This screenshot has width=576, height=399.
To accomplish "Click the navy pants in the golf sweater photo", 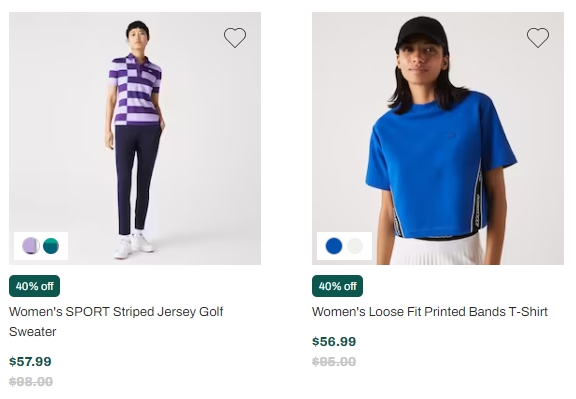I will point(137,178).
